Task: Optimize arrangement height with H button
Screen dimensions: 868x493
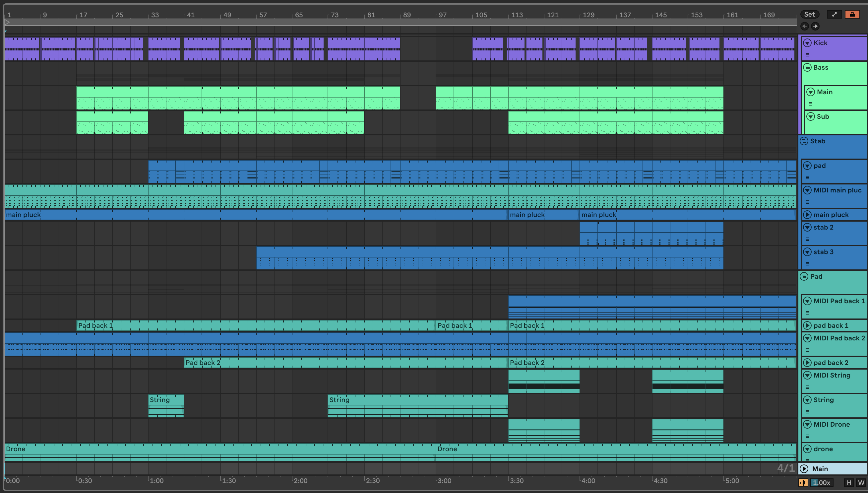Action: (x=849, y=482)
